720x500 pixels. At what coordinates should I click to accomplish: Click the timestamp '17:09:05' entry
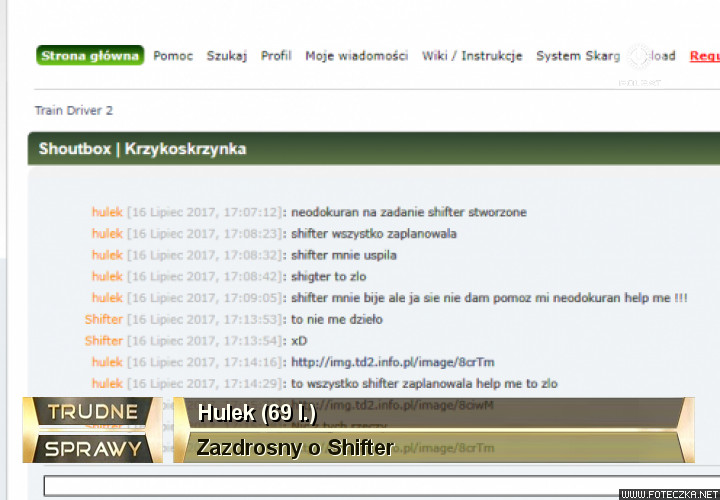204,298
